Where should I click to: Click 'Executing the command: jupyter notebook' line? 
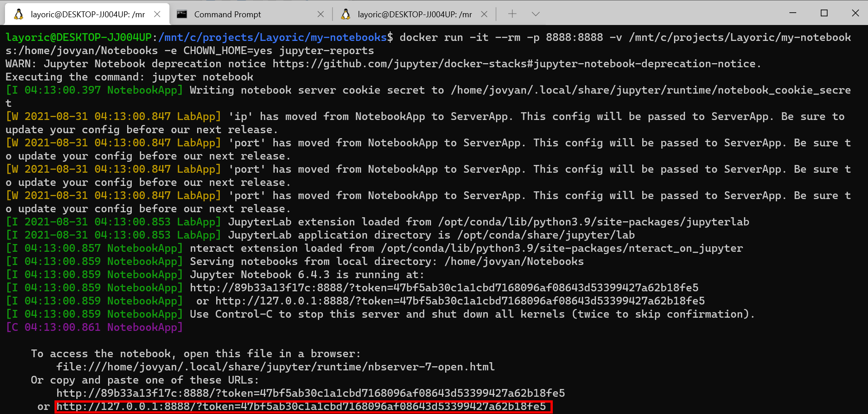(x=129, y=77)
